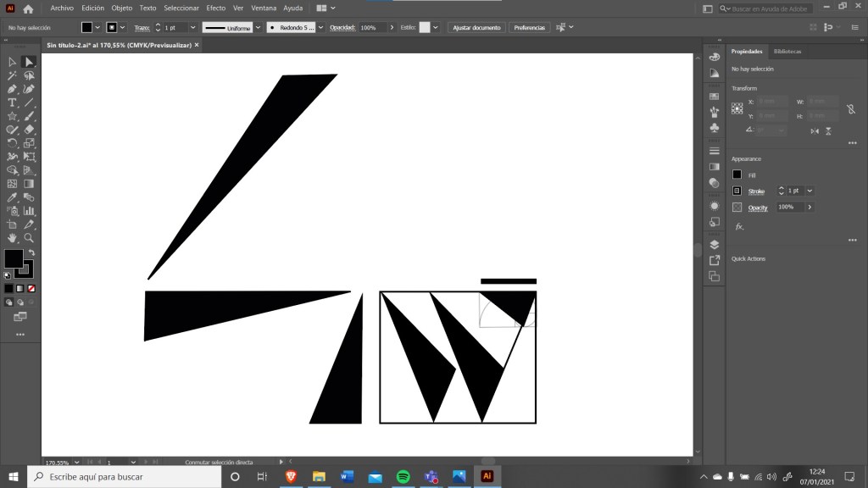Open Spotify from the taskbar
Screen dimensions: 868x488
pos(403,477)
